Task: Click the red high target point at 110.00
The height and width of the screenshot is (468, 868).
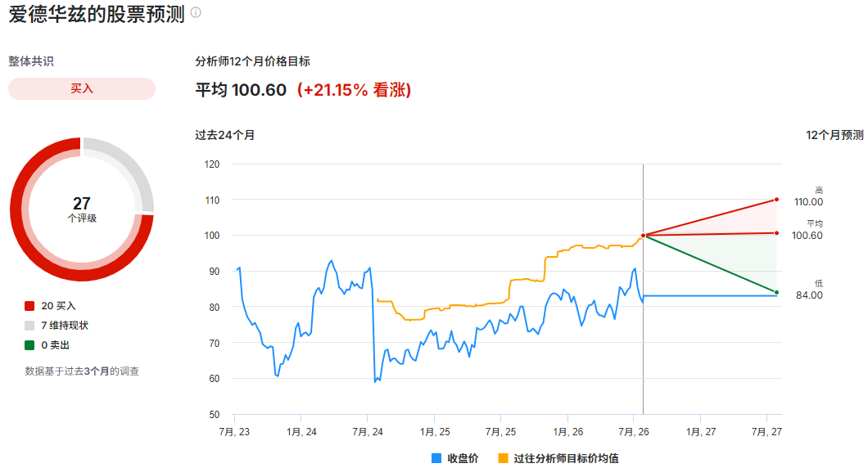Action: pos(776,199)
